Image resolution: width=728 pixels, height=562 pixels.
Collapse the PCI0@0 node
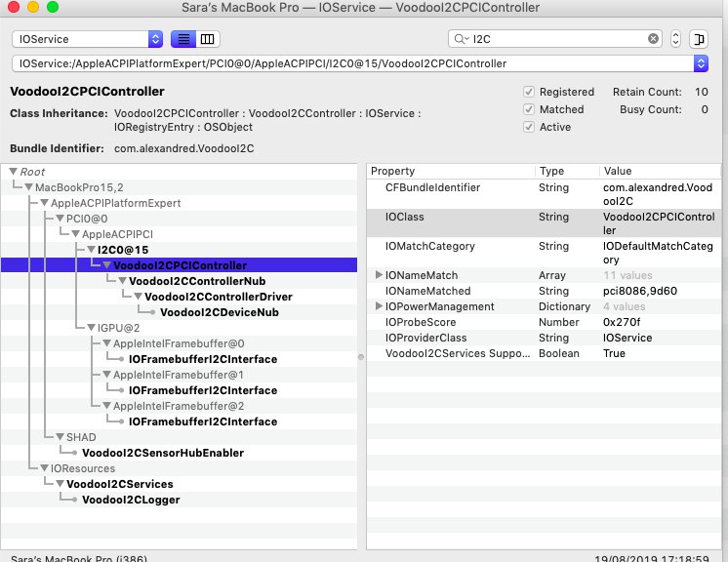coord(60,219)
